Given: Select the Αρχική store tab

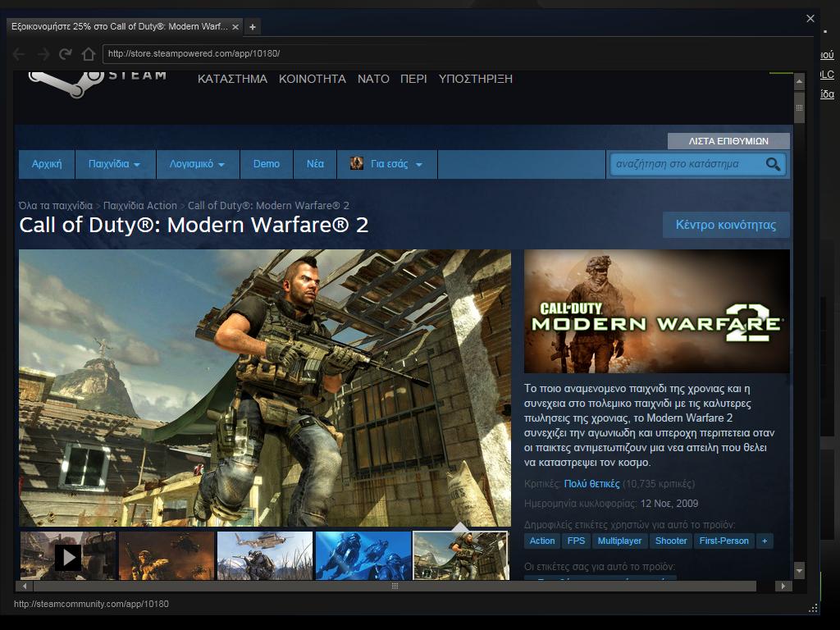Looking at the screenshot, I should click(47, 164).
